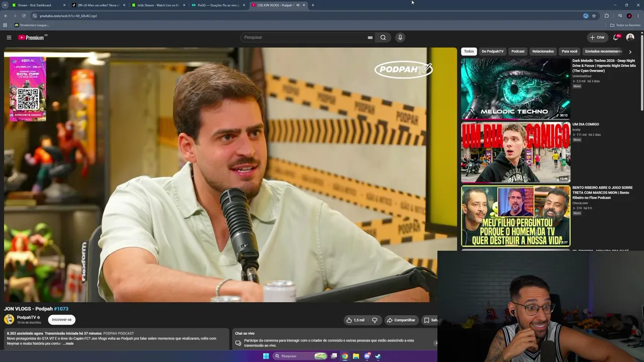The width and height of the screenshot is (644, 362).
Task: Bookmark this page with the star icon
Action: tap(594, 16)
